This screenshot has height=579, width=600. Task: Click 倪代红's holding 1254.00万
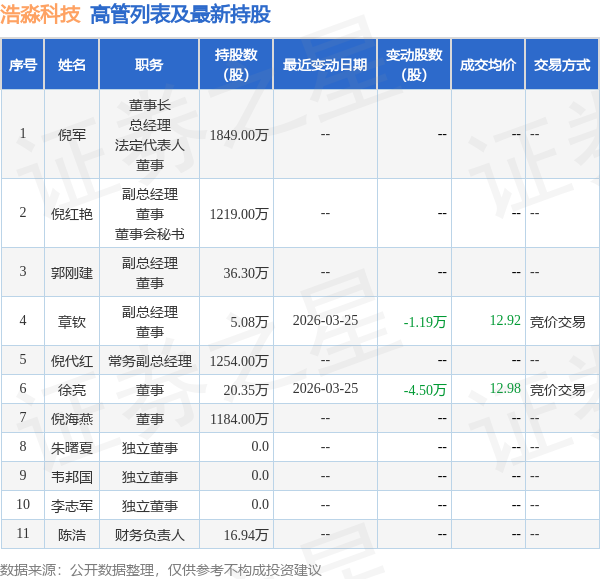239,360
